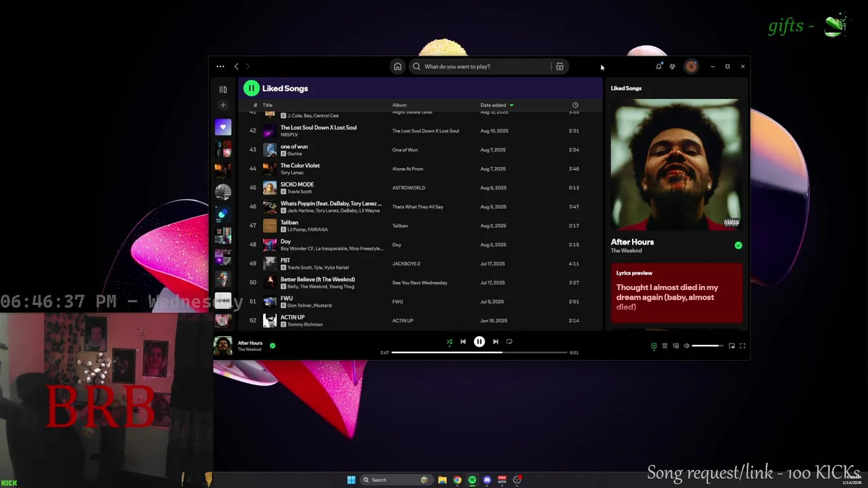Image resolution: width=868 pixels, height=488 pixels.
Task: Open the Browse icon in search bar
Action: [x=559, y=66]
